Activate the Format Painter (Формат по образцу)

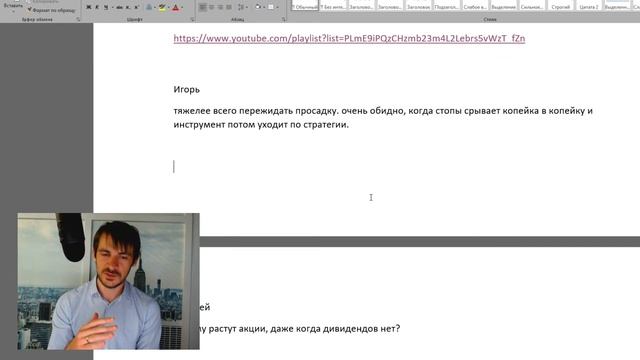click(x=51, y=10)
